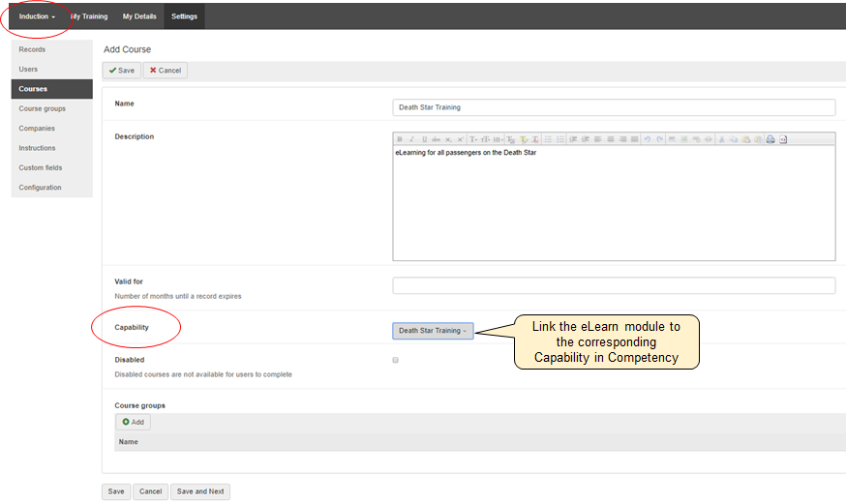Toggle the HTML source view icon

click(x=783, y=139)
